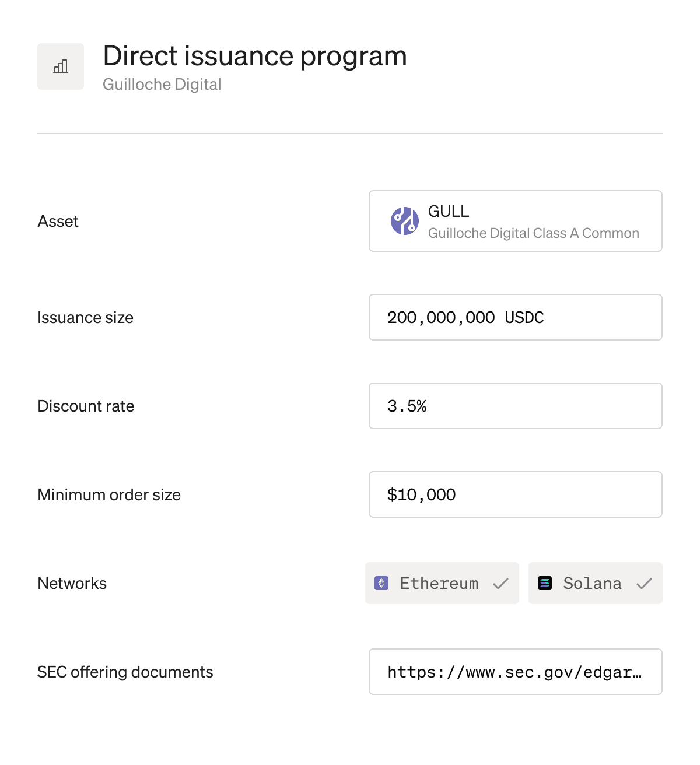Focus the Issuance size field
700x765 pixels.
tap(516, 317)
